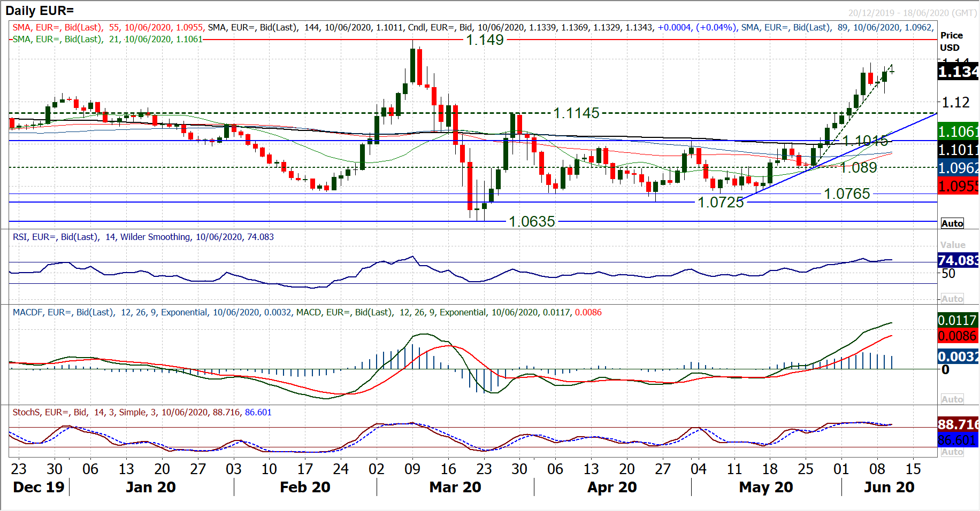
Task: Click the Auto button in the price panel
Action: coord(952,223)
